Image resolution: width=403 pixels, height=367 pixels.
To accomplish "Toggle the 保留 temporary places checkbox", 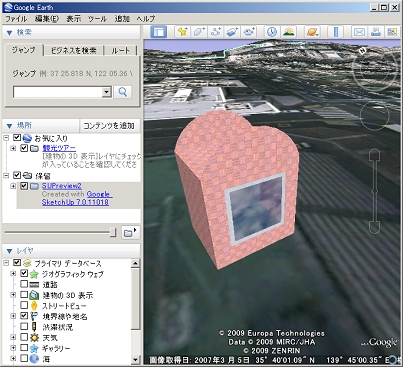I will point(17,175).
